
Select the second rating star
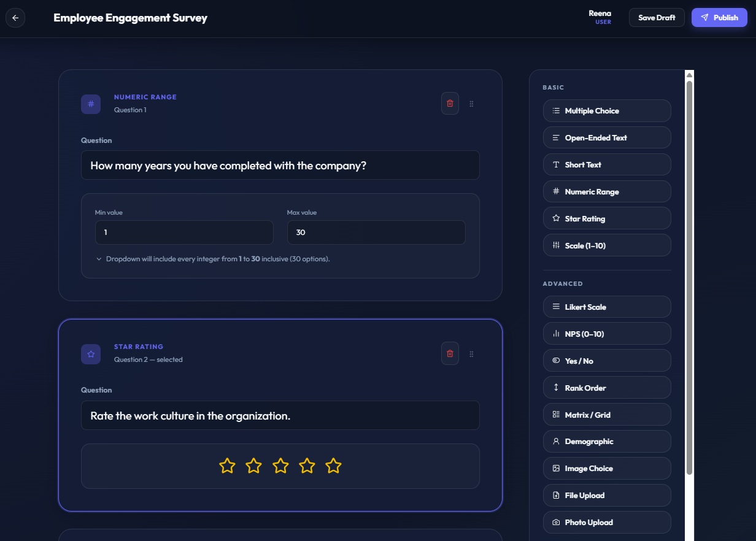click(253, 466)
